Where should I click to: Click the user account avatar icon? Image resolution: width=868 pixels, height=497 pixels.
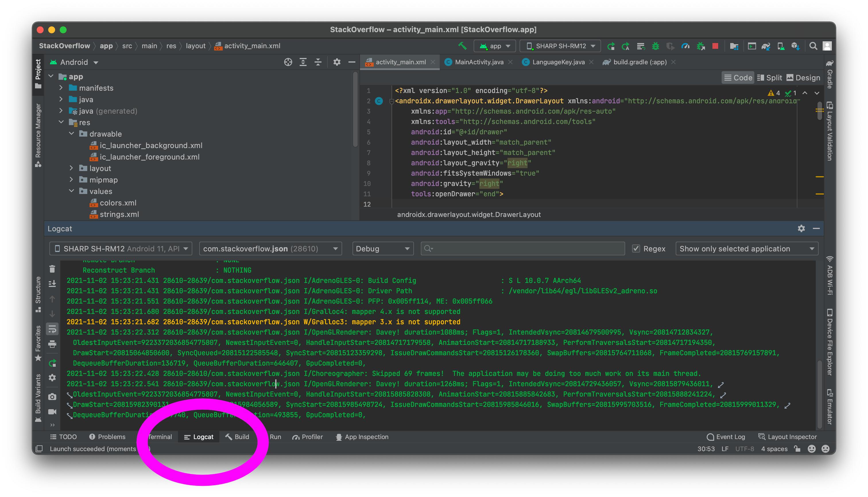point(827,46)
